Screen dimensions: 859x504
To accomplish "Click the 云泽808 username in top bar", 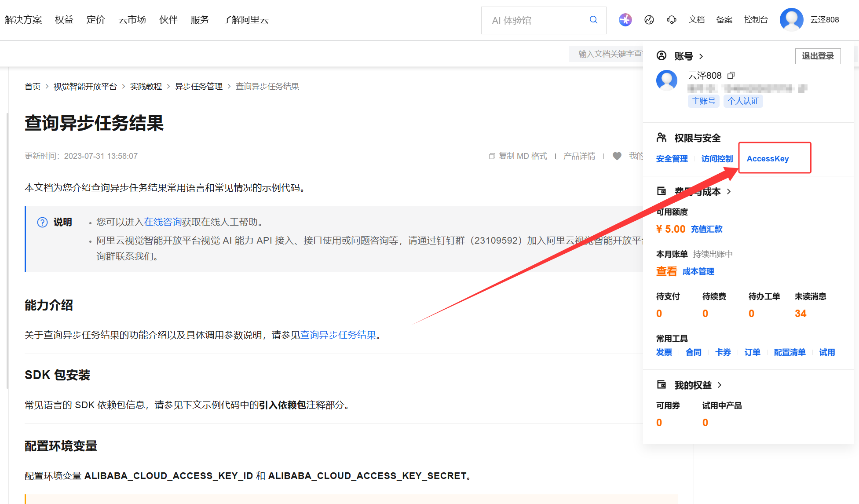I will 825,20.
